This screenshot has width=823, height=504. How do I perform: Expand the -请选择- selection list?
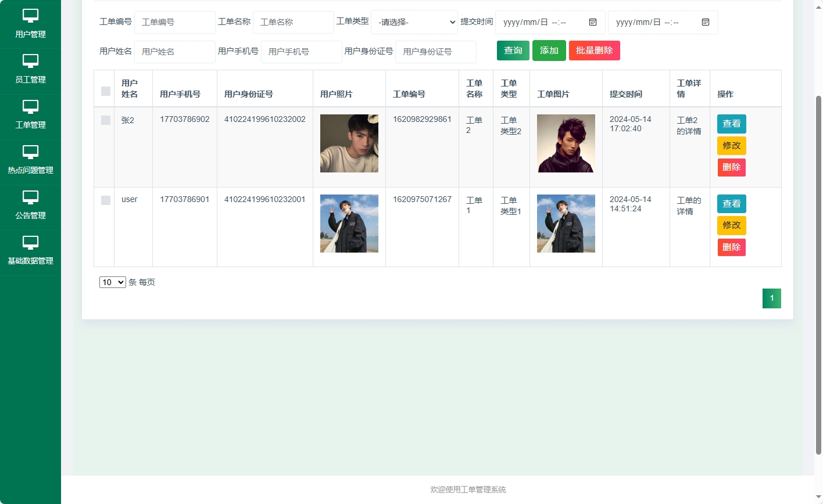pyautogui.click(x=414, y=22)
